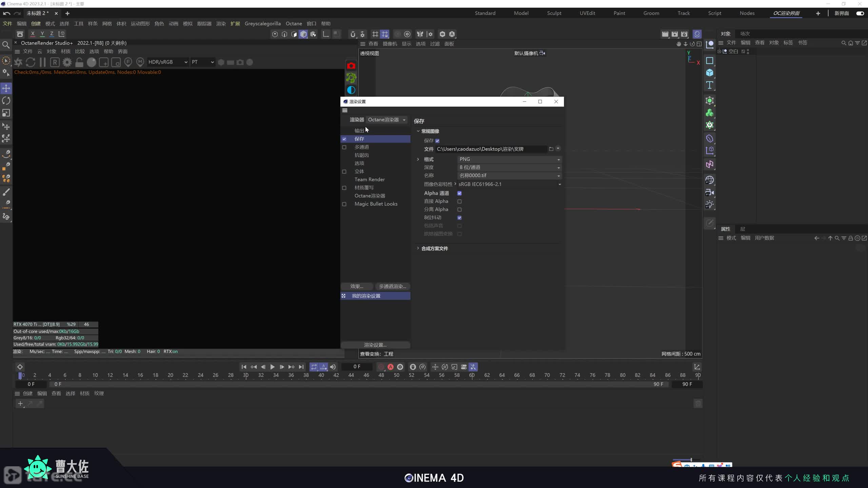Enable the 多通道 checkbox in render settings
Image resolution: width=868 pixels, height=488 pixels.
coord(344,147)
